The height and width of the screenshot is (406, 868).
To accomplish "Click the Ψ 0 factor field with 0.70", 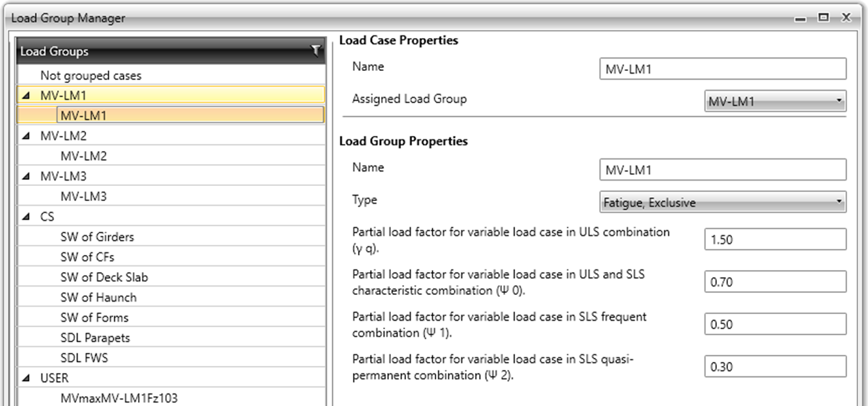I will point(775,282).
